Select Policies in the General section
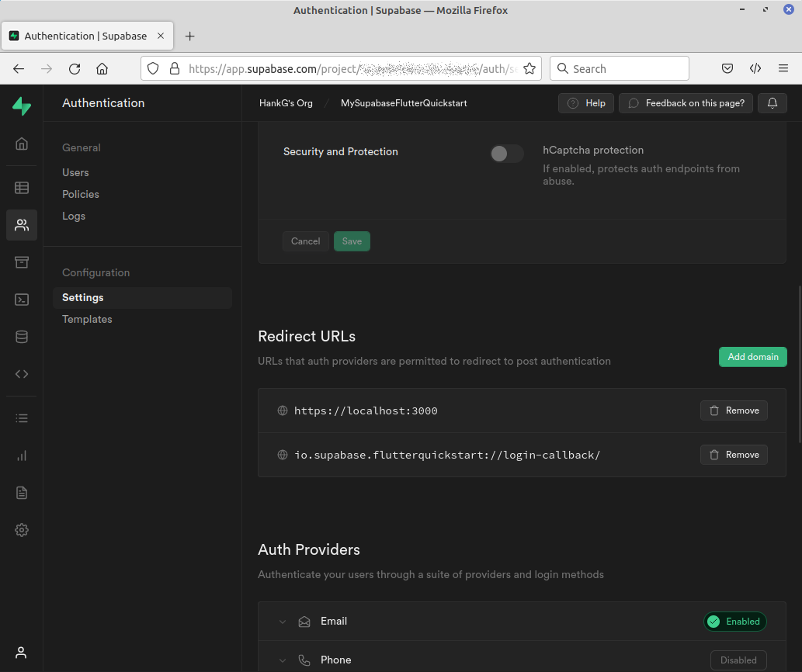802x672 pixels. coord(81,194)
